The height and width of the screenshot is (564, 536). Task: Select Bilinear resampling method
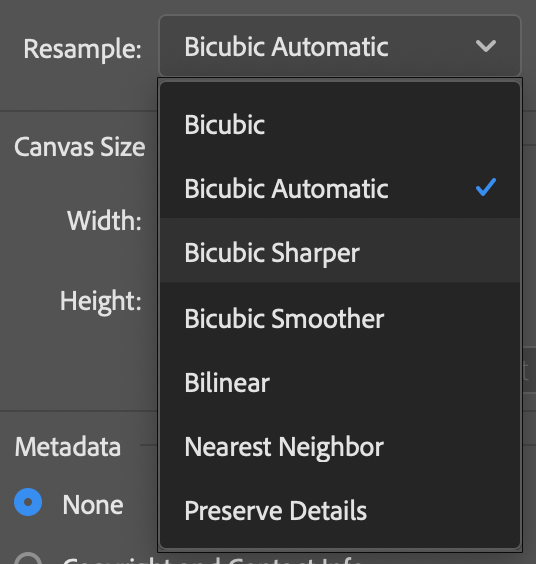[340, 382]
